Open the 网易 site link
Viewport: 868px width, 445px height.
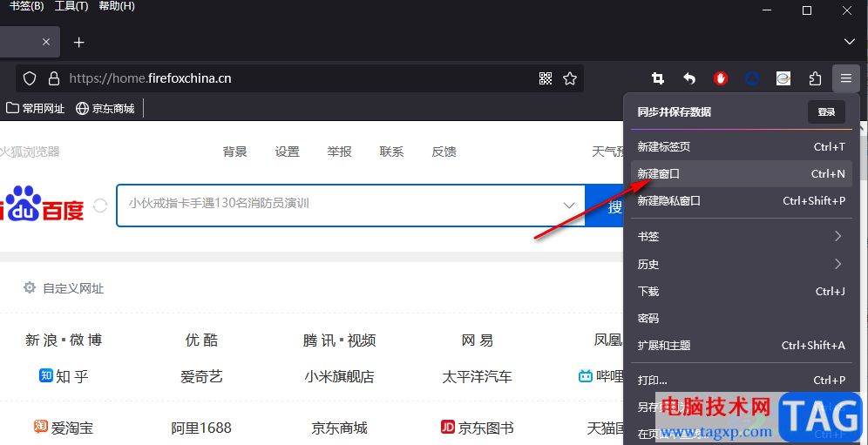[478, 340]
